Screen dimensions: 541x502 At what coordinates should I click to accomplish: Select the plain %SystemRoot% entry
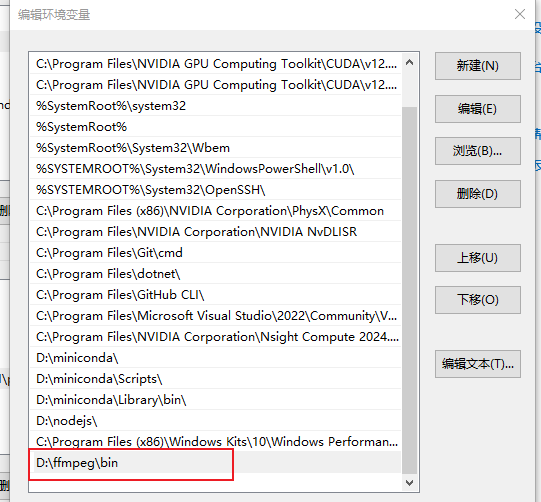(216, 127)
